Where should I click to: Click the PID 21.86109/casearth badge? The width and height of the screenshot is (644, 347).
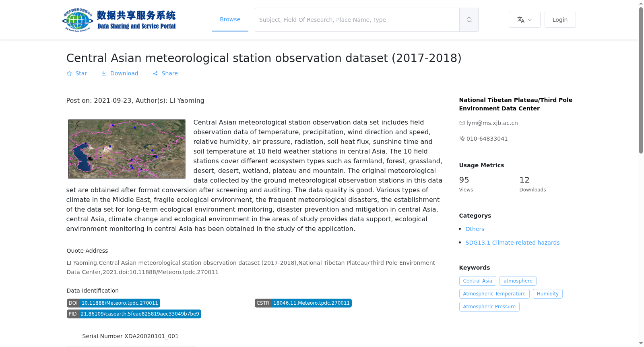134,314
